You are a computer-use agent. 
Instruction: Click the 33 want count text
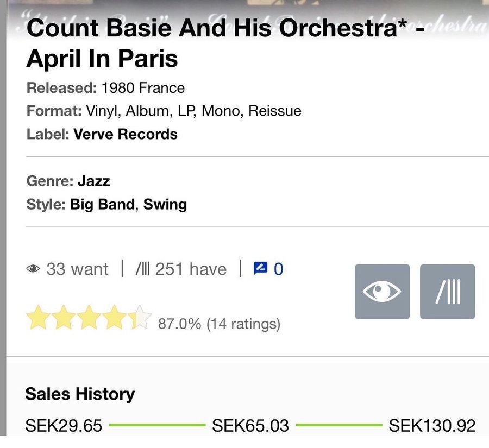point(77,269)
